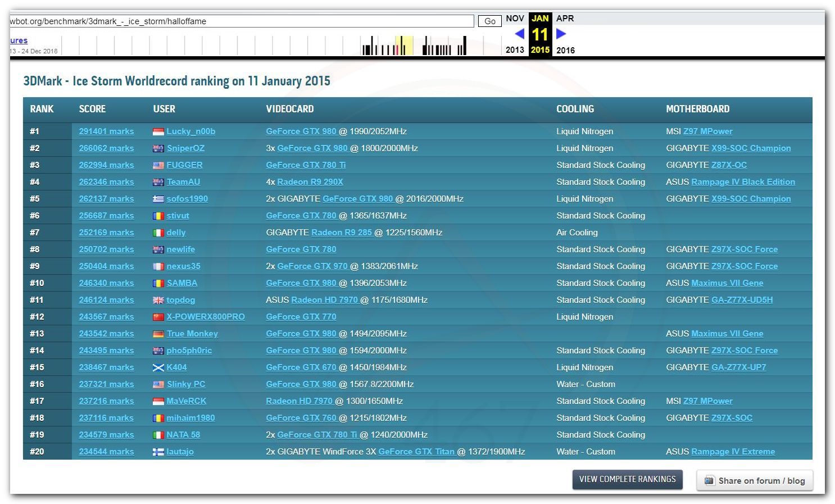Click the German flag beside True Monkey
The image size is (835, 504).
[x=158, y=334]
